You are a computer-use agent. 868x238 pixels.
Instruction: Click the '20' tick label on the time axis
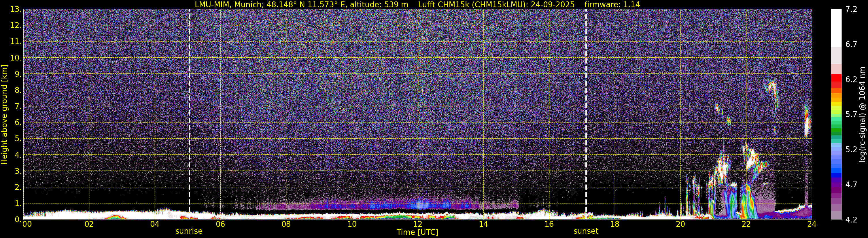[680, 224]
